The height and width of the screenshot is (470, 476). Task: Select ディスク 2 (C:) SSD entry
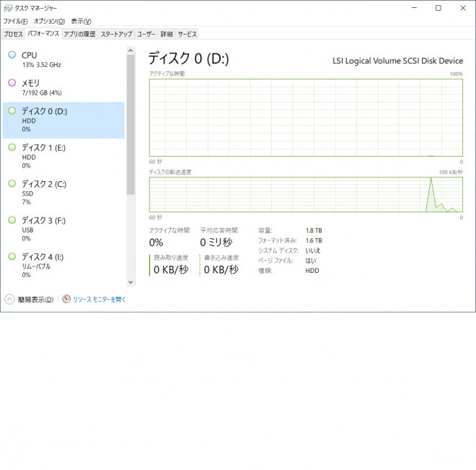click(x=63, y=193)
